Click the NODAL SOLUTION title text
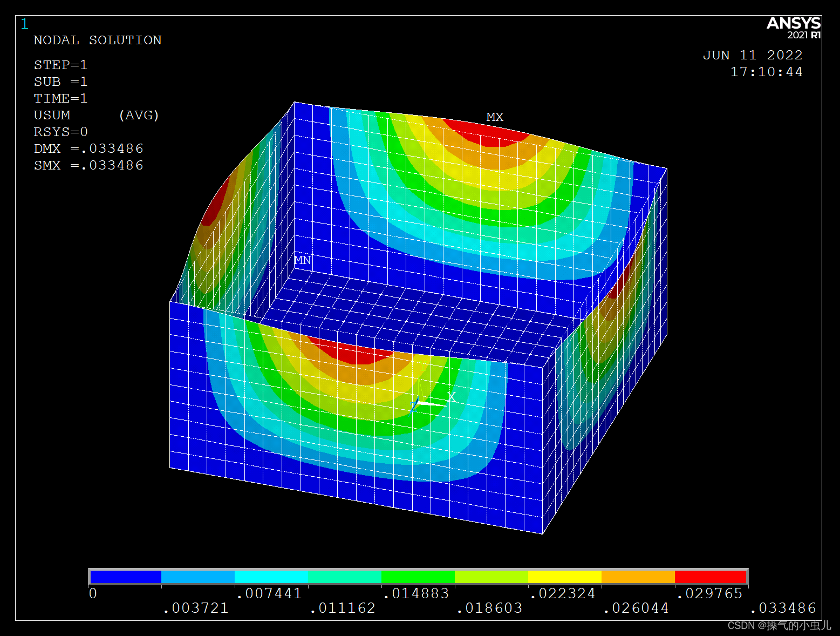Viewport: 840px width, 636px height. (x=98, y=40)
